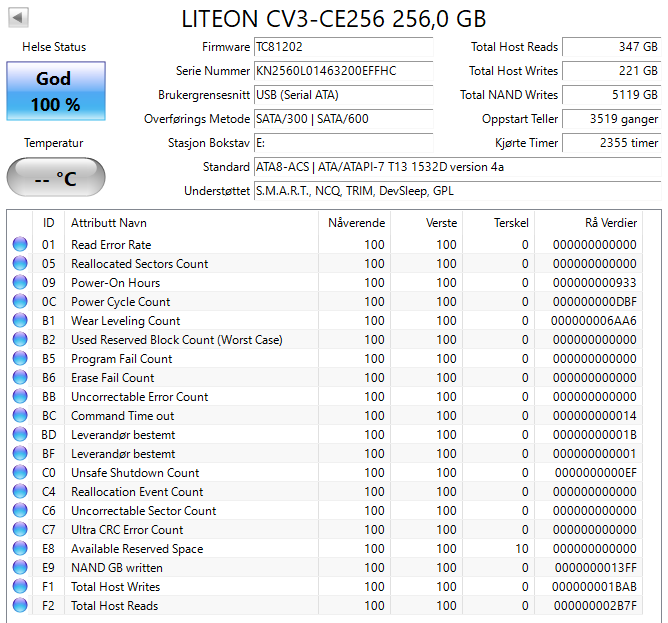Click status orb for Unsafe Shutdown Count
The height and width of the screenshot is (623, 668).
(20, 472)
